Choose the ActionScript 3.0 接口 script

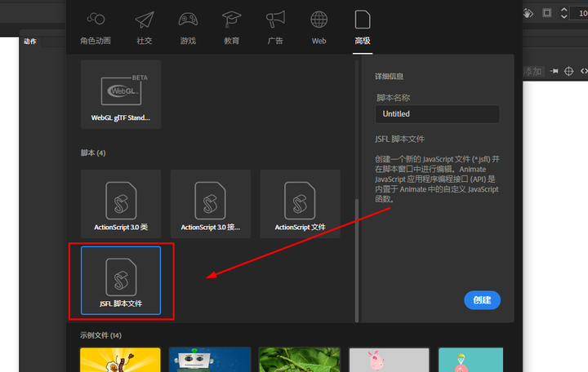click(211, 204)
